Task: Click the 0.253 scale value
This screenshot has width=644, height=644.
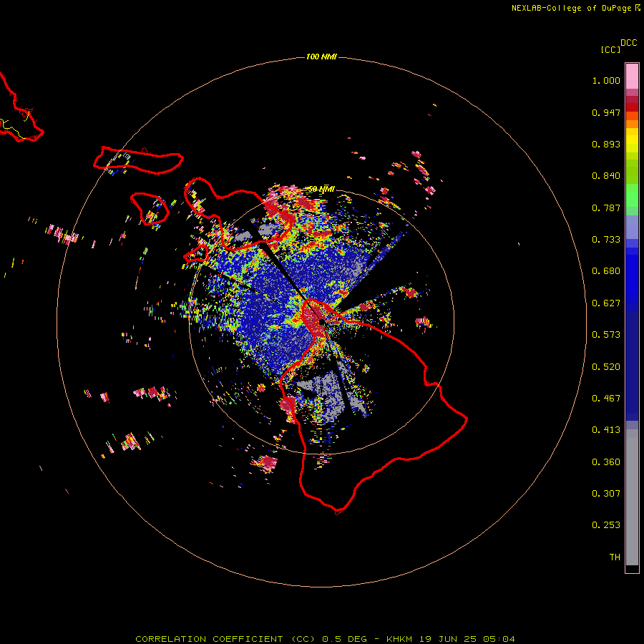Action: [x=606, y=525]
